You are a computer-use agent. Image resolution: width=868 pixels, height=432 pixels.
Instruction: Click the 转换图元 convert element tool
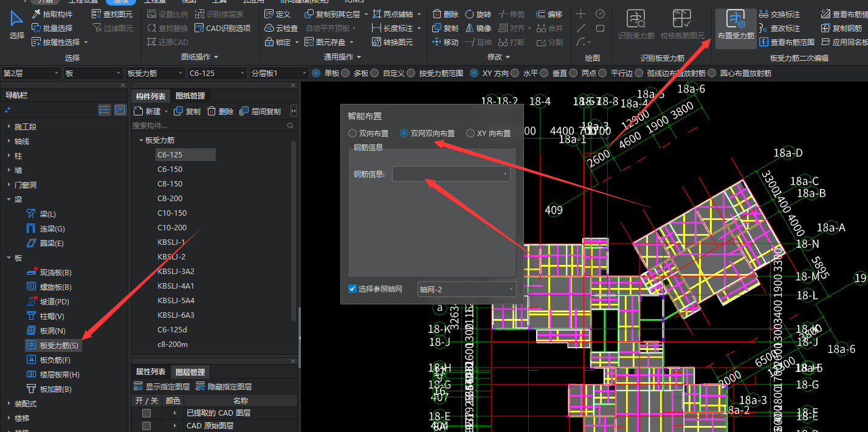click(x=393, y=42)
